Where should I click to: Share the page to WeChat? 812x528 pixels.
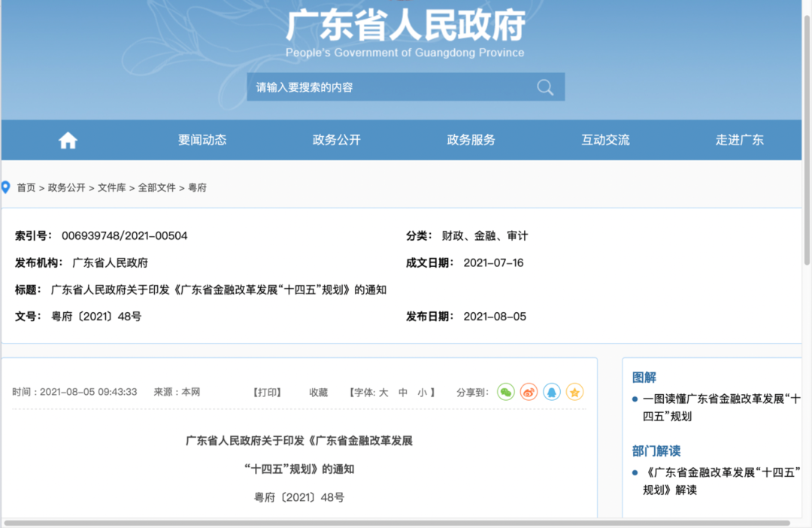coord(506,392)
